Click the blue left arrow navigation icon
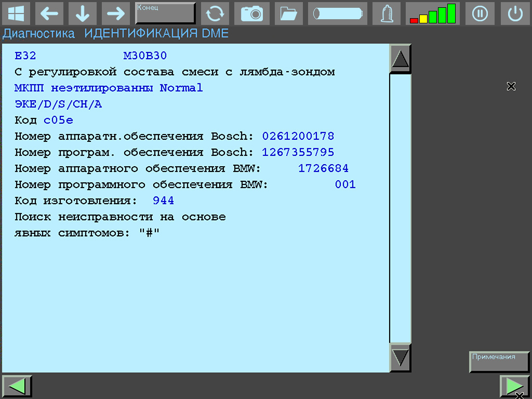The width and height of the screenshot is (532, 399). coord(49,14)
